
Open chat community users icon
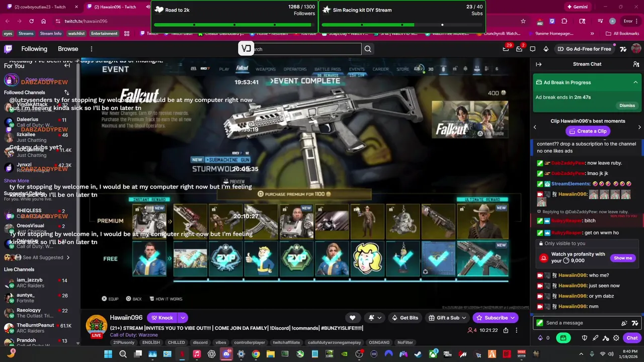636,64
